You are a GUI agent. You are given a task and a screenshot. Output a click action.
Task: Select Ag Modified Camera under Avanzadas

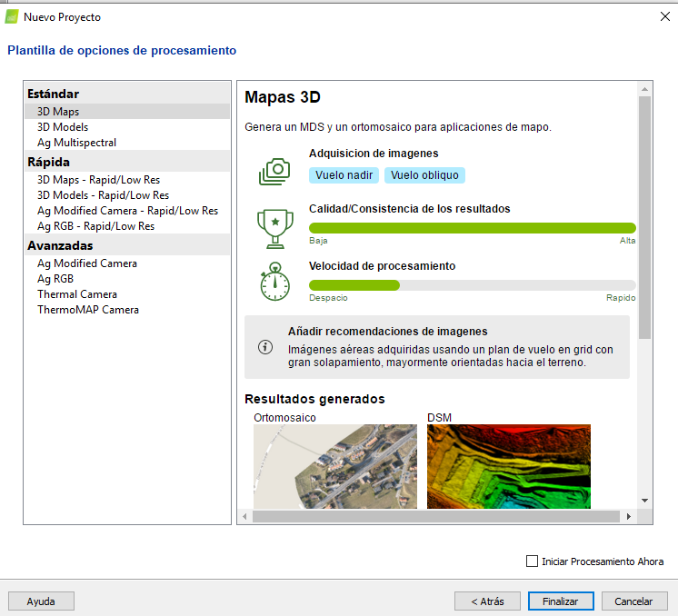tap(127, 263)
